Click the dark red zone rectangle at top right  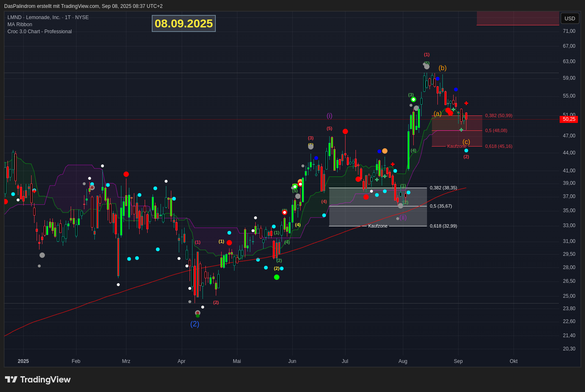[518, 18]
